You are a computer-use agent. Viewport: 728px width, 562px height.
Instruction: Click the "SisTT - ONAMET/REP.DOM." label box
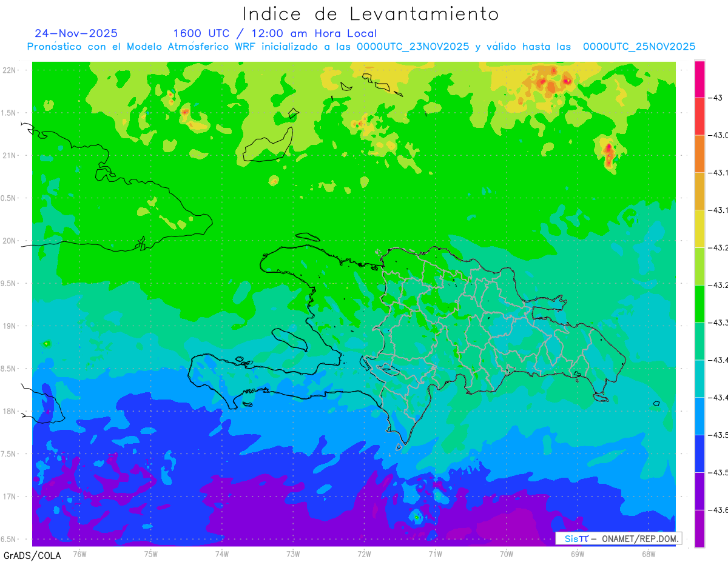click(x=618, y=538)
